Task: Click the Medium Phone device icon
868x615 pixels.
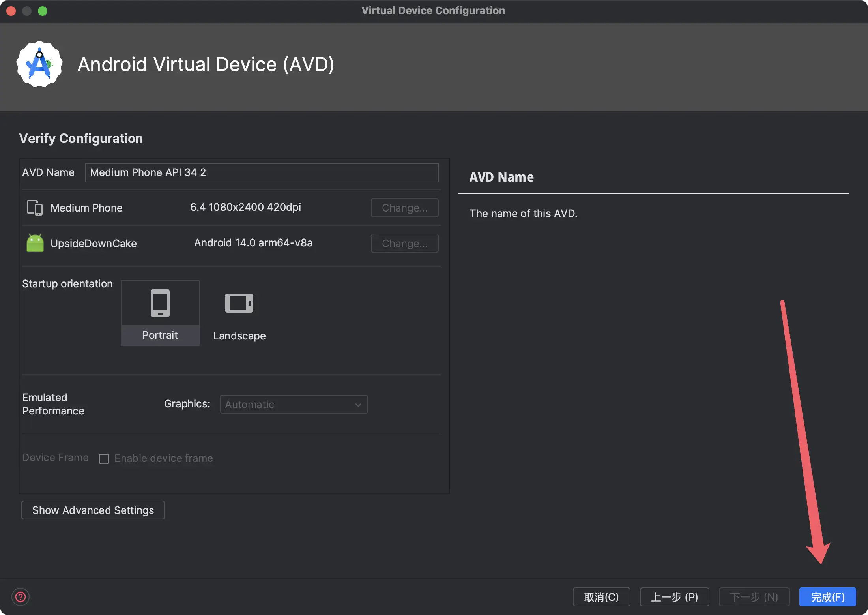Action: [35, 208]
